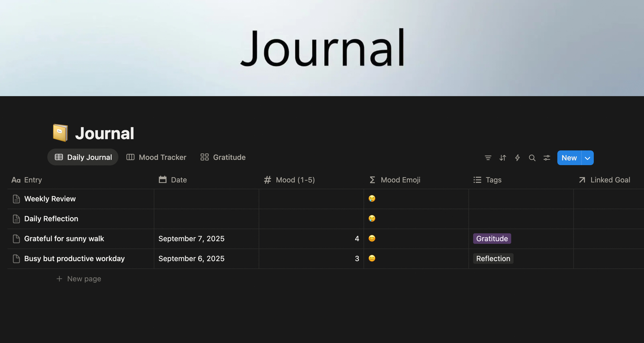Open the Daily Reflection entry

(51, 219)
